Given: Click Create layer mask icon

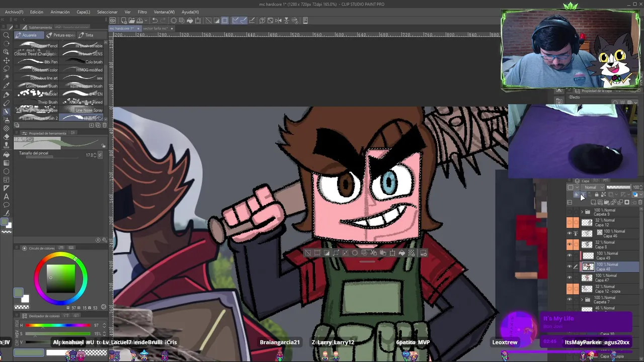Looking at the screenshot, I should [627, 202].
